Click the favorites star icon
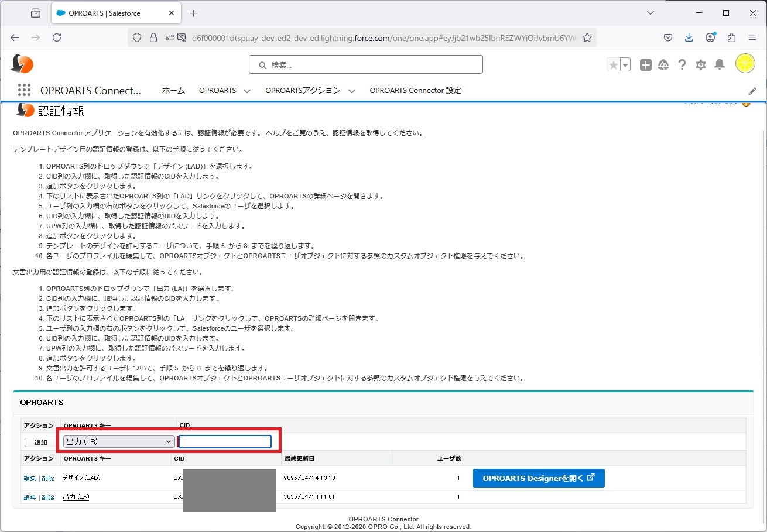 (613, 65)
